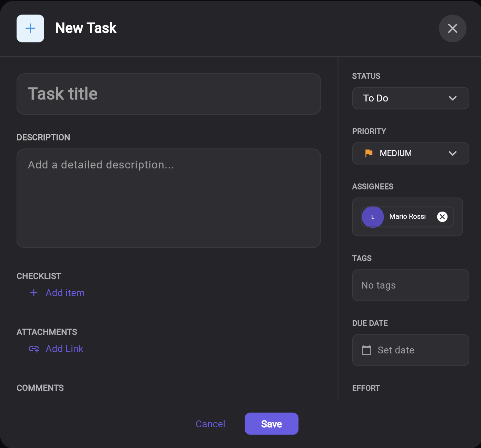Expand the To Do status chevron

[x=453, y=98]
